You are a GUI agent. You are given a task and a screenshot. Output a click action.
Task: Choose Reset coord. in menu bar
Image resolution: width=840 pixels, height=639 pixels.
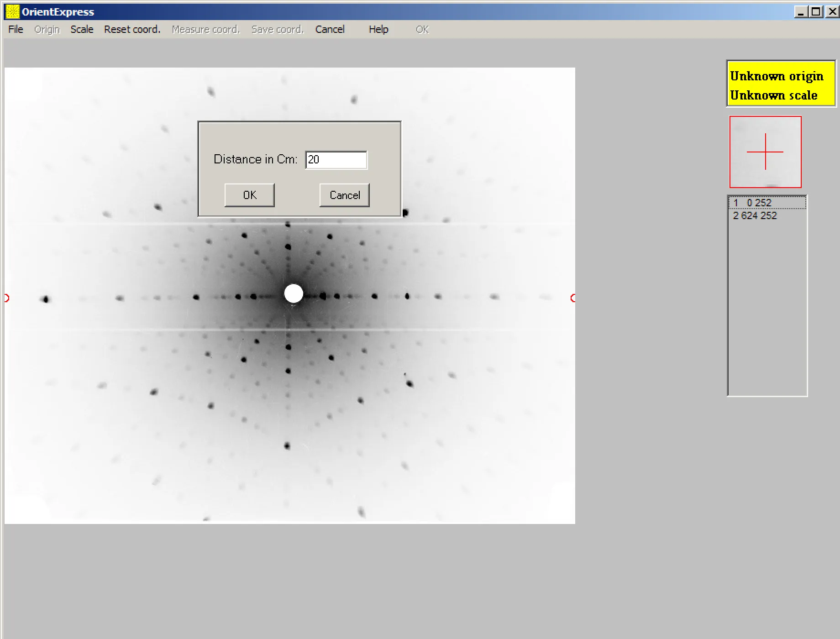(x=132, y=29)
